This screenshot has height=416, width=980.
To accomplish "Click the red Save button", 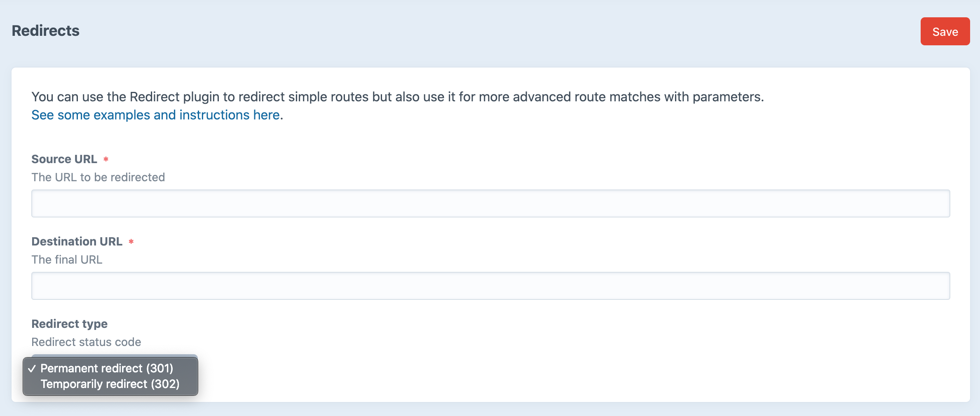I will pyautogui.click(x=945, y=31).
